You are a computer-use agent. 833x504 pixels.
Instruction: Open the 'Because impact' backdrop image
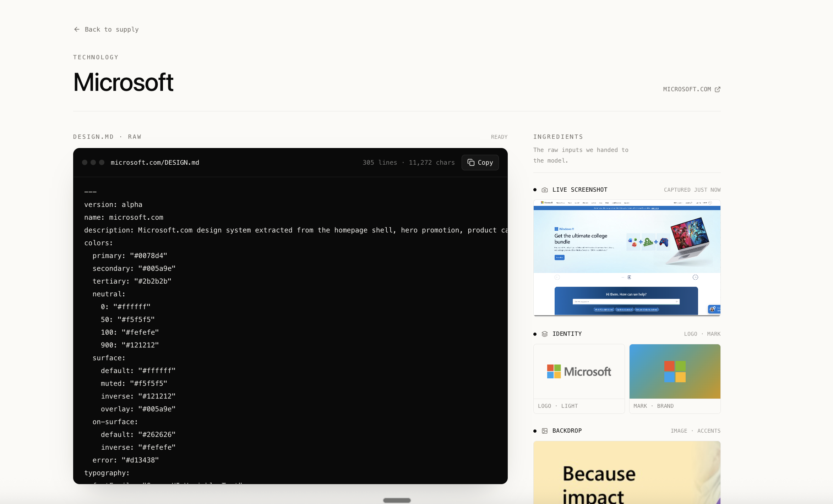(627, 472)
